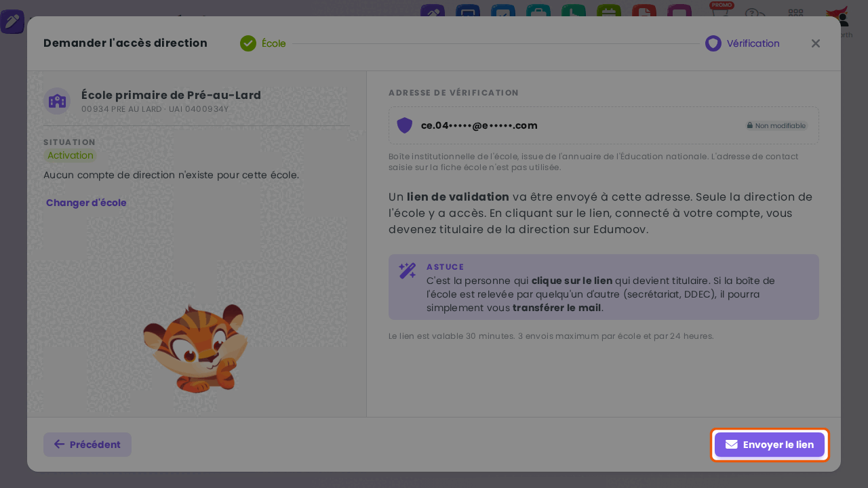The image size is (868, 488).
Task: Close the Demander l'accès direction dialog
Action: point(816,43)
